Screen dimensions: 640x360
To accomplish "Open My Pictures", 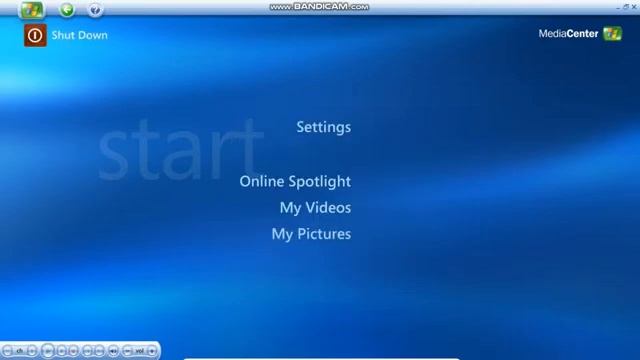I will pyautogui.click(x=311, y=234).
